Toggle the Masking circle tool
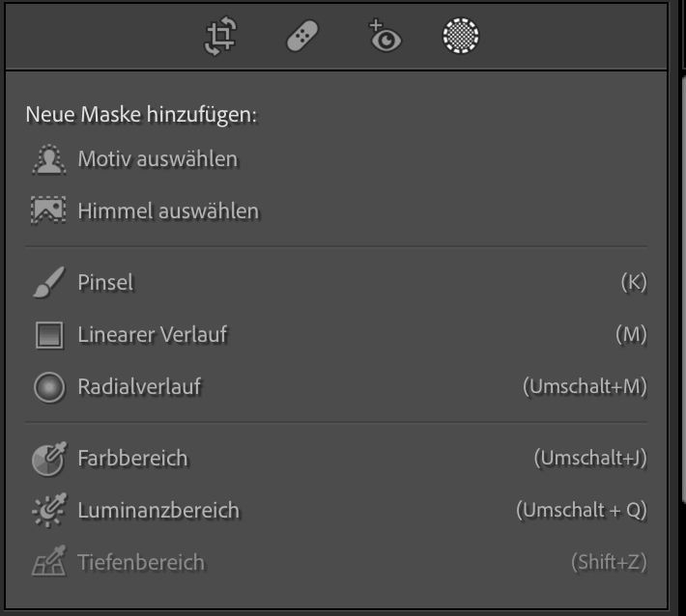The width and height of the screenshot is (686, 616). coord(461,36)
